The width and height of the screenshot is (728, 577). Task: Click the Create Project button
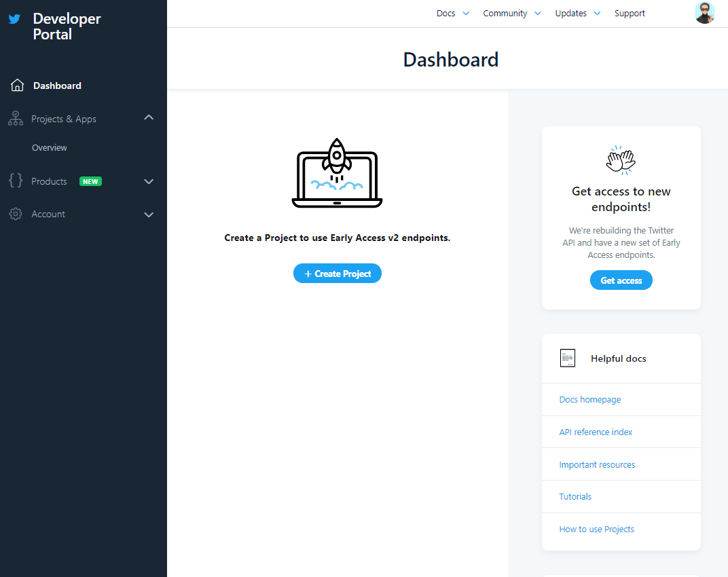(x=337, y=274)
